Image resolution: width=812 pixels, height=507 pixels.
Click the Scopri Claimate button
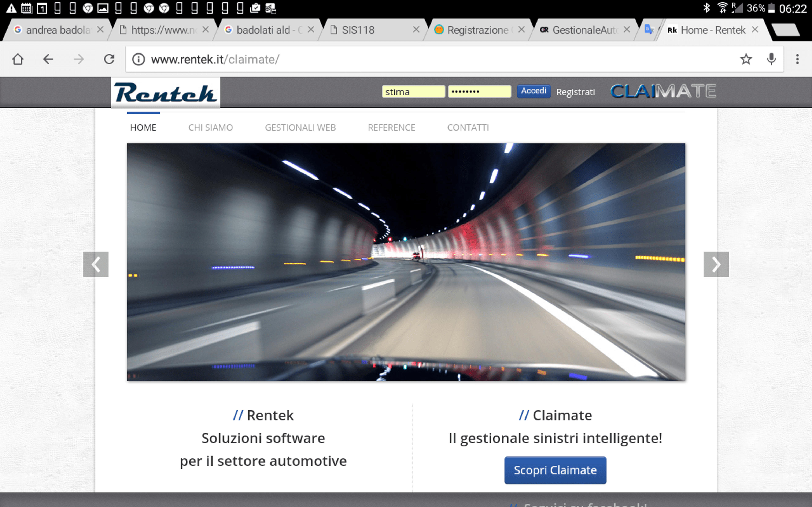coord(555,470)
